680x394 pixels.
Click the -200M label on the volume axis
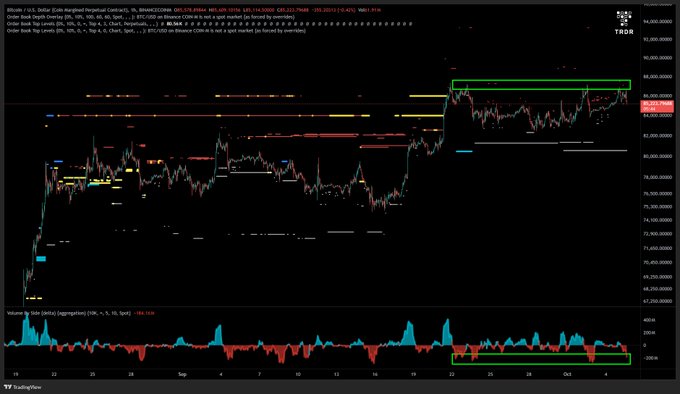650,358
